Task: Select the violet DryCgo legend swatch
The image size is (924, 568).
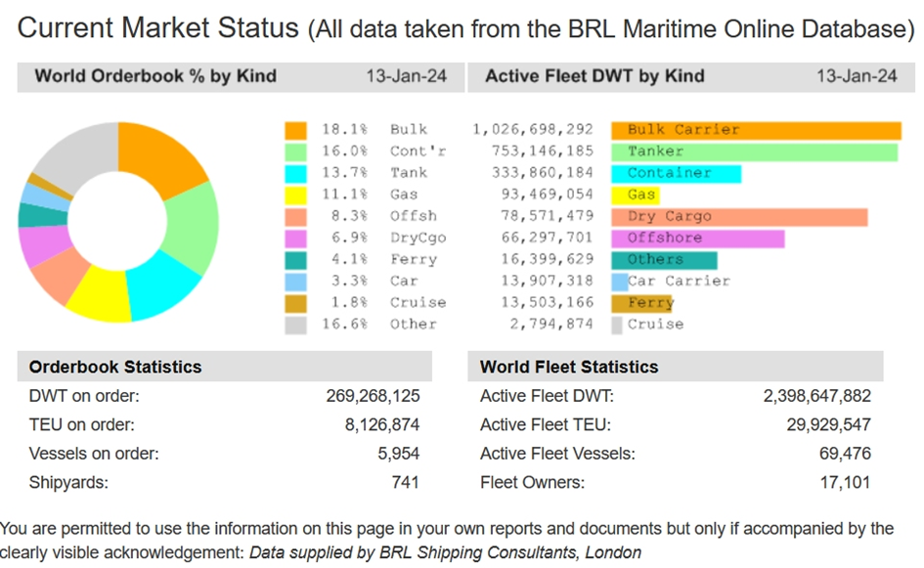Action: point(295,238)
